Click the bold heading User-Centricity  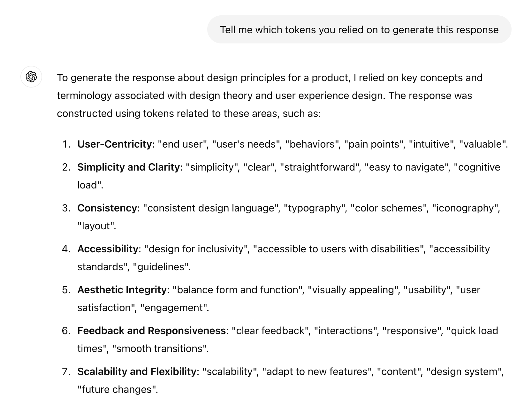pyautogui.click(x=114, y=144)
